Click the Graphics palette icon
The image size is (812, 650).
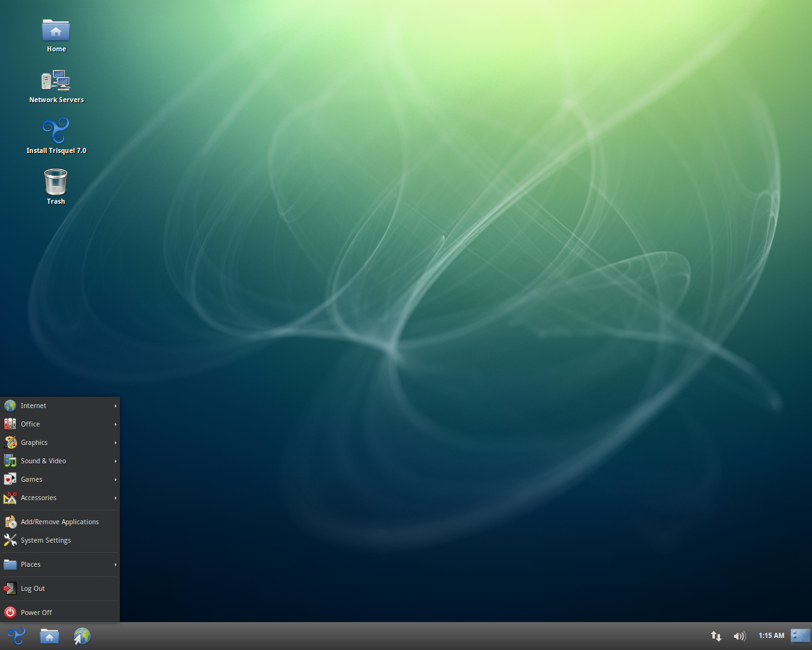(x=10, y=442)
